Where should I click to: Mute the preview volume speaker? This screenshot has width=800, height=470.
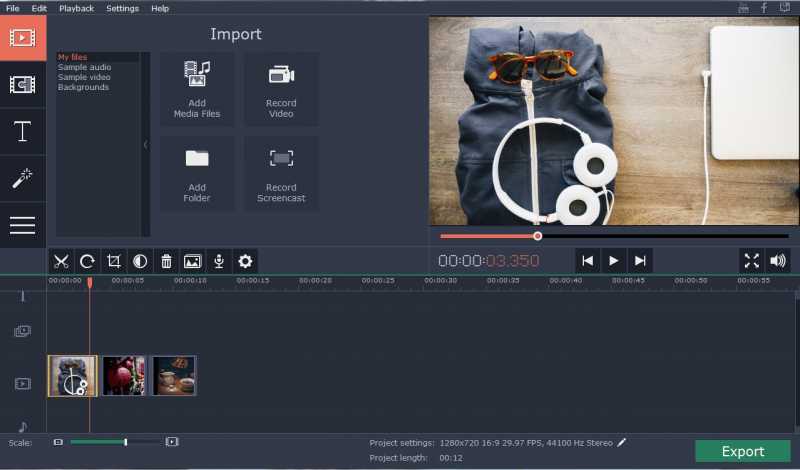click(x=778, y=261)
